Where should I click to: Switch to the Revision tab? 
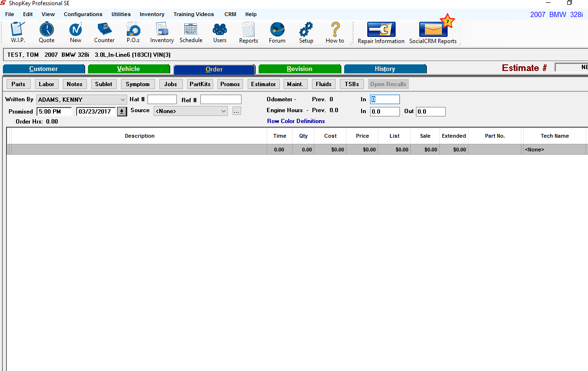click(x=300, y=69)
